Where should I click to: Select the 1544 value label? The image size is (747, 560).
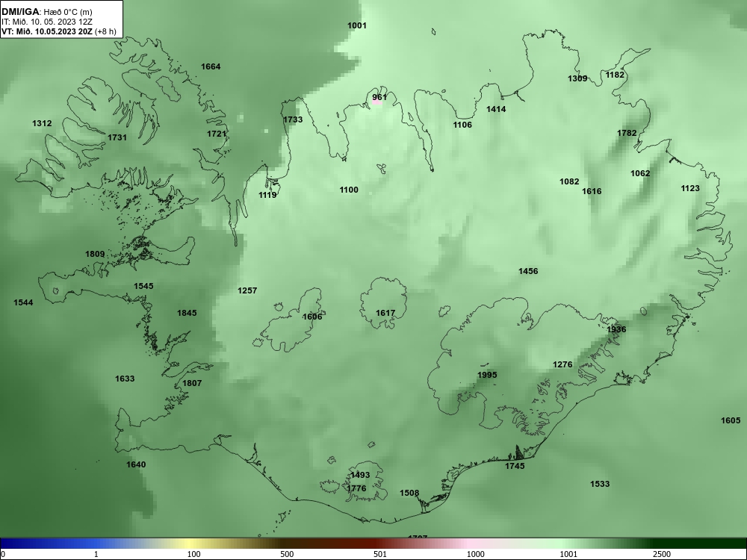click(23, 302)
